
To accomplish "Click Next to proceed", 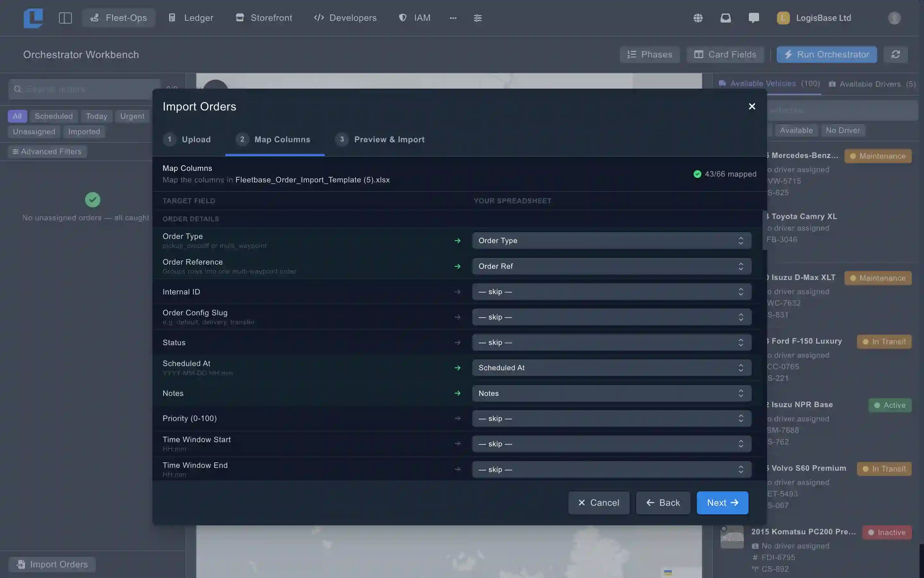I will coord(723,503).
